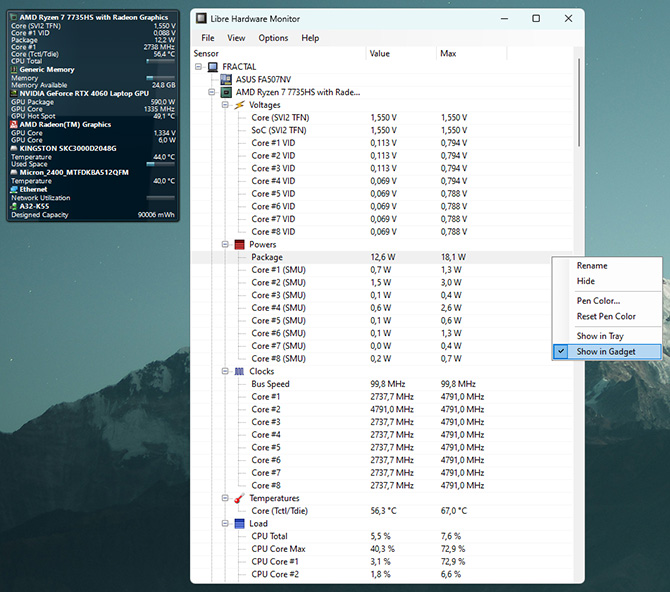Click Network Utilization in the gadget
Screen dimensions: 670x592
coord(41,198)
